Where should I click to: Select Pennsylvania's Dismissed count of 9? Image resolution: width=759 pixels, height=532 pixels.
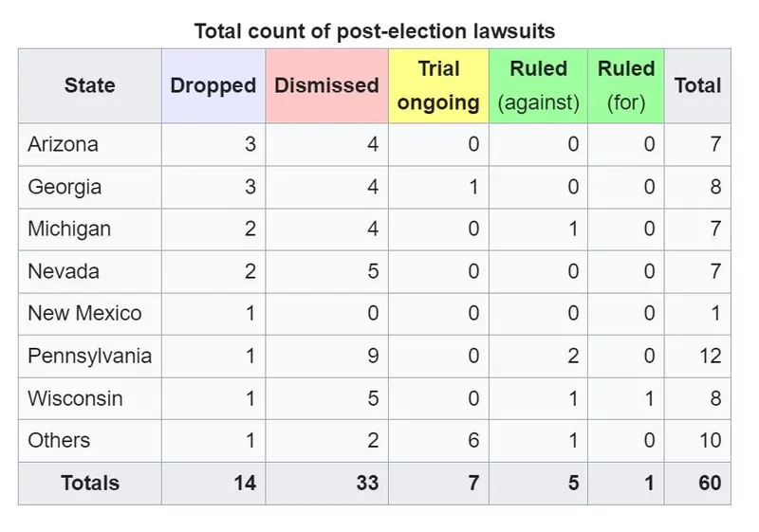click(372, 357)
